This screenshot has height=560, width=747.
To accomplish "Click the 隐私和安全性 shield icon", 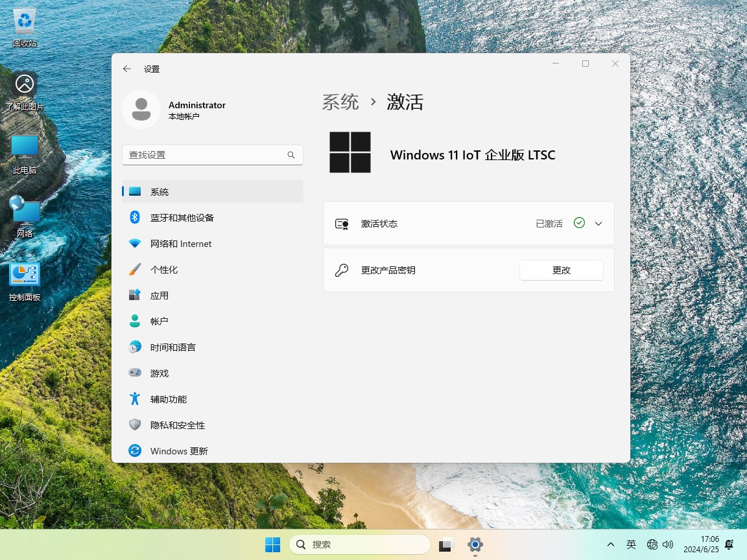I will click(x=135, y=425).
